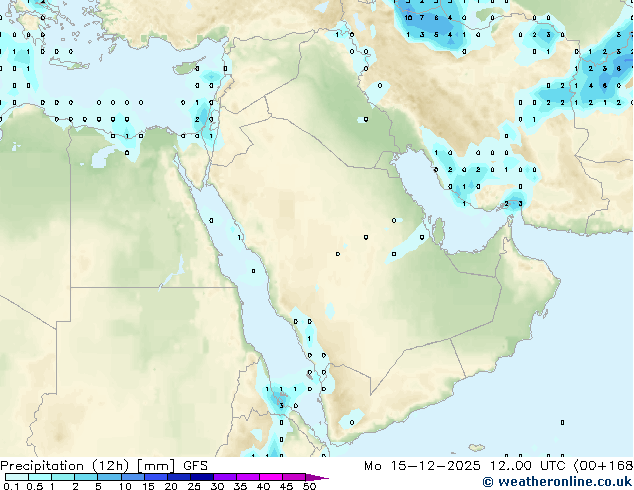Click legend label '40'
Screen dimensions: 634x490
tap(263, 486)
